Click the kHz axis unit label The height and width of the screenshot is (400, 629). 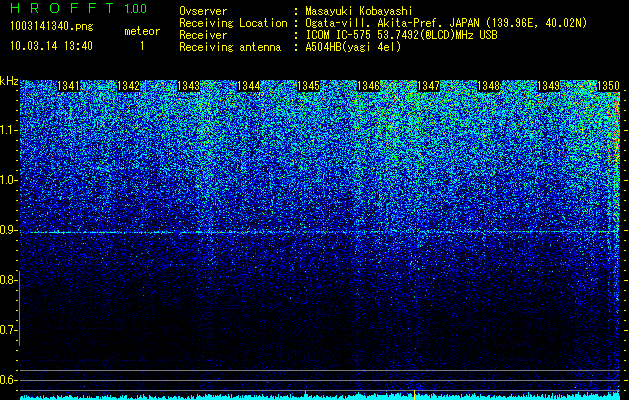(9, 81)
